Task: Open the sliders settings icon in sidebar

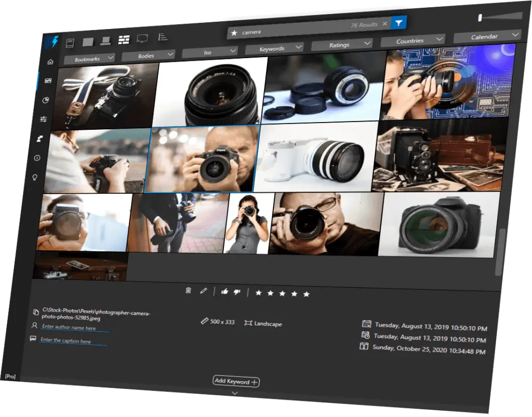Action: 44,119
